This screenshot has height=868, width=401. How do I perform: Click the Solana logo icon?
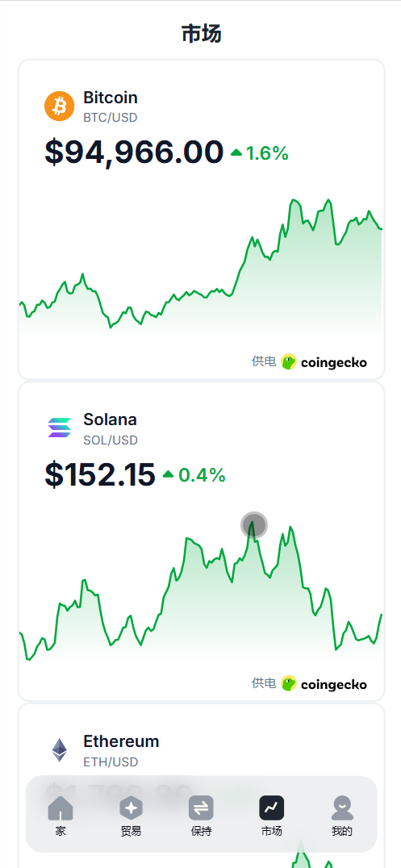pos(59,428)
